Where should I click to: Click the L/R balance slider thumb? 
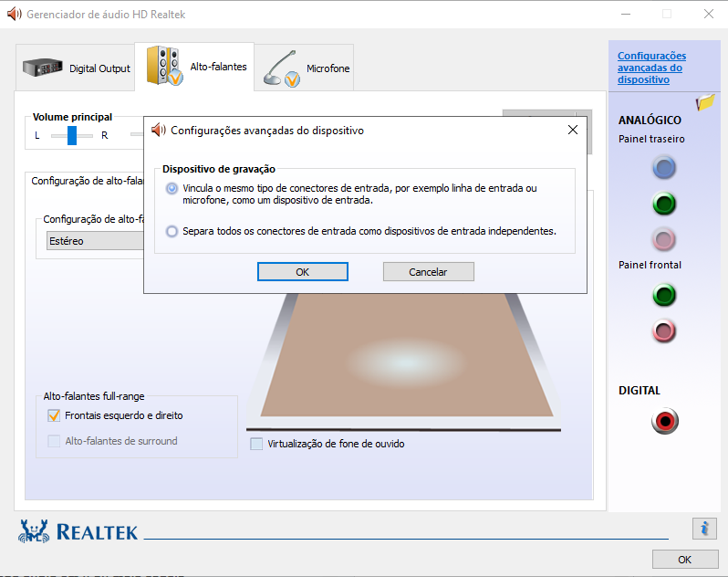tap(72, 135)
